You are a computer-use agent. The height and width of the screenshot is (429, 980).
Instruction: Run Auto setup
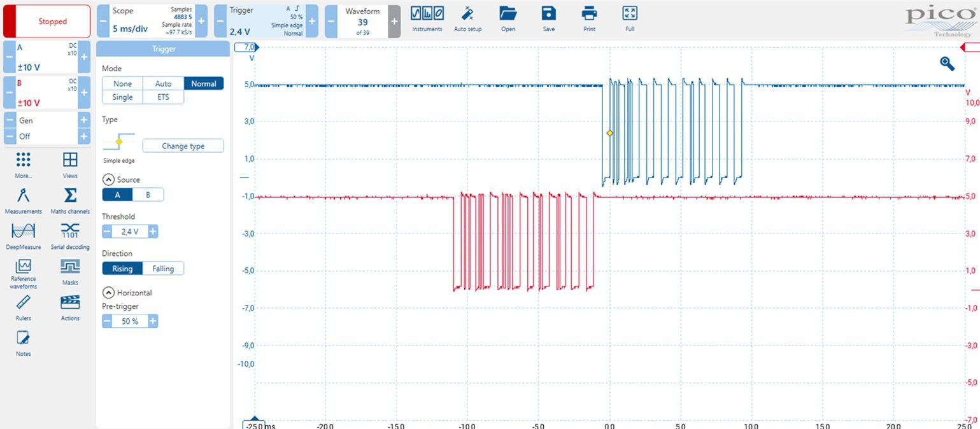(x=467, y=18)
